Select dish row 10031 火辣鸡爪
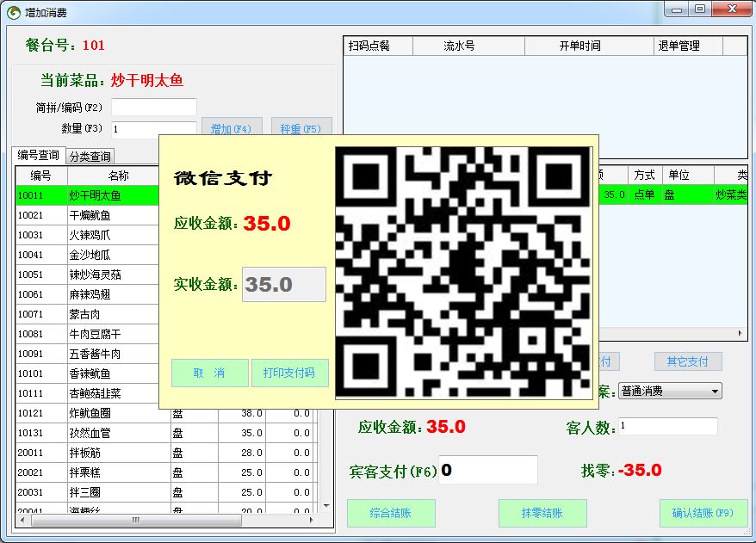 [x=88, y=235]
